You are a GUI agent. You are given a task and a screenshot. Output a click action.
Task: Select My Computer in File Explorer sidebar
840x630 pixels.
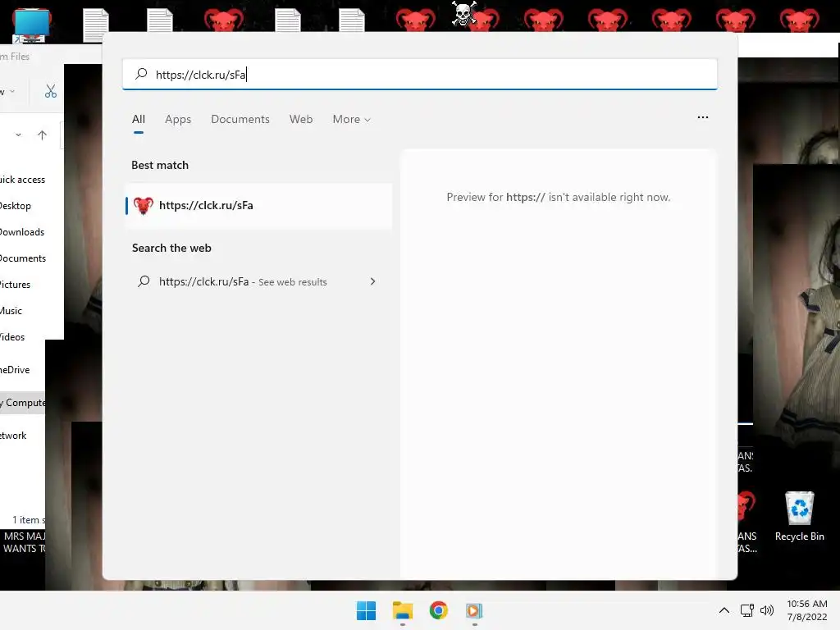click(22, 402)
